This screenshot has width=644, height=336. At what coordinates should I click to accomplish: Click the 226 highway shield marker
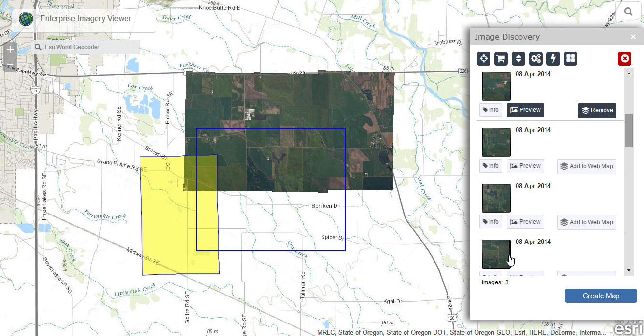(x=463, y=71)
